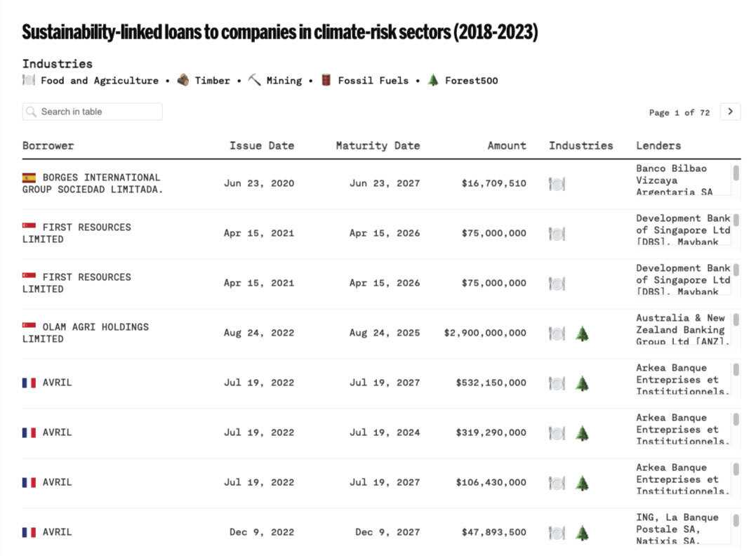Sort table by Amount column header
Image resolution: width=756 pixels, height=556 pixels.
[507, 146]
